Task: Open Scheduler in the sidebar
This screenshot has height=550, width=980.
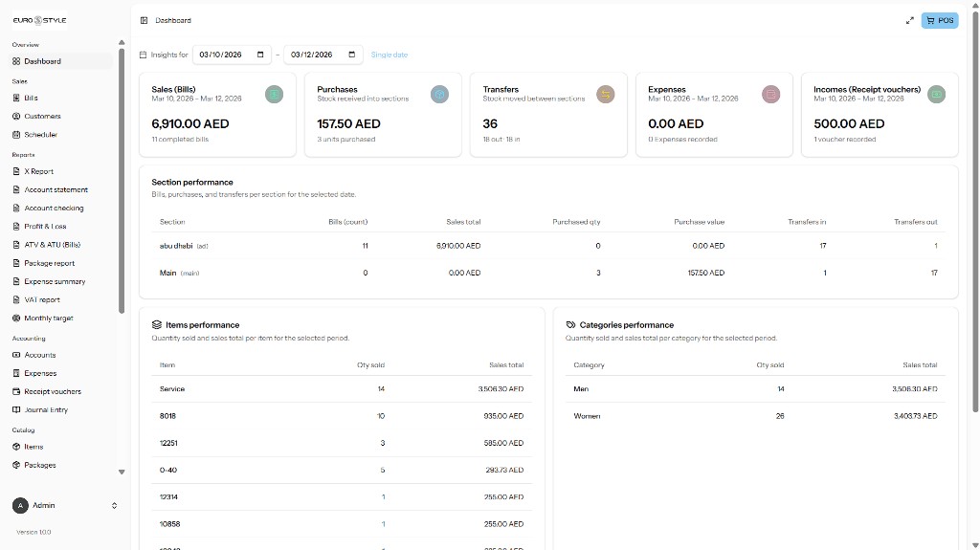Action: [62, 134]
